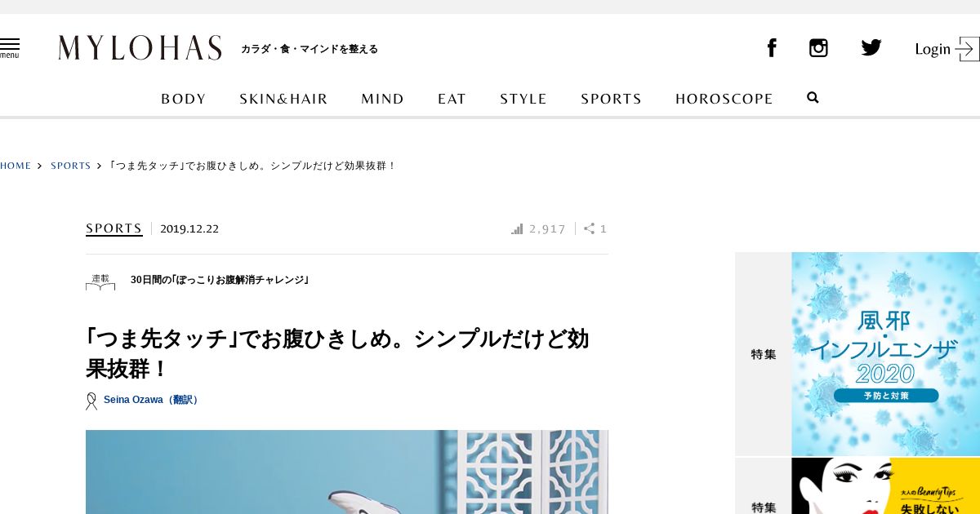
Task: Go to the MIND section
Action: (383, 99)
